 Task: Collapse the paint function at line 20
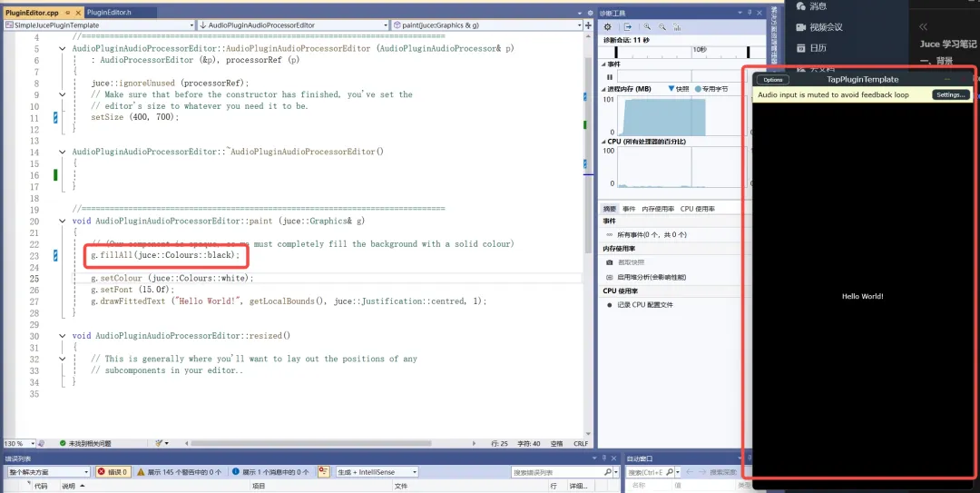click(x=63, y=221)
